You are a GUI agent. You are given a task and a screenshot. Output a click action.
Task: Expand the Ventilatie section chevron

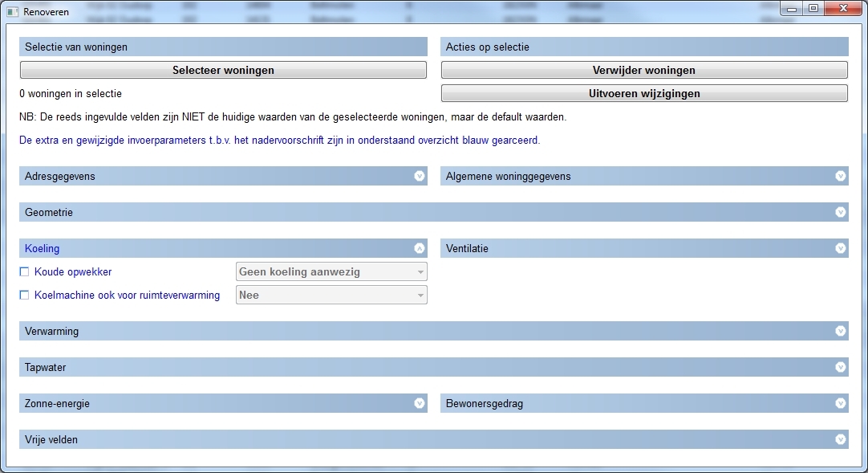pos(840,248)
